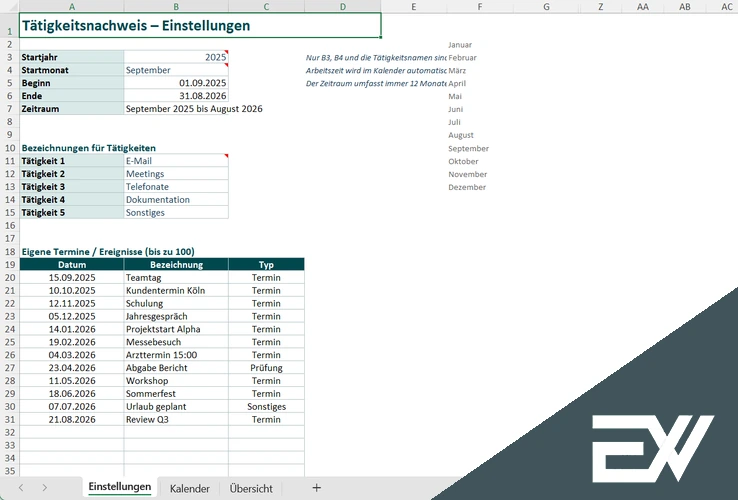Select Typ cell Sonstiges in row 30
738x500 pixels.
266,406
